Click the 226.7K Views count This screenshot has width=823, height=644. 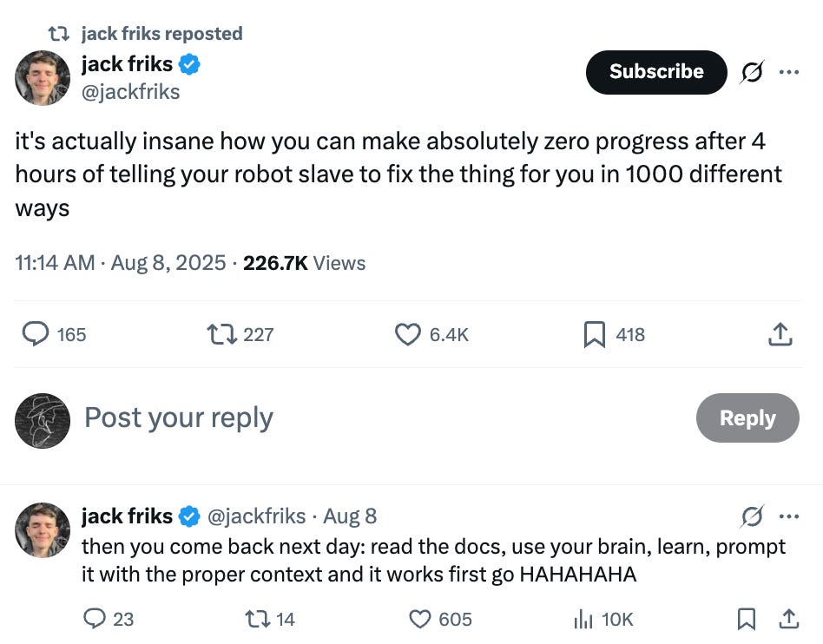click(x=304, y=263)
